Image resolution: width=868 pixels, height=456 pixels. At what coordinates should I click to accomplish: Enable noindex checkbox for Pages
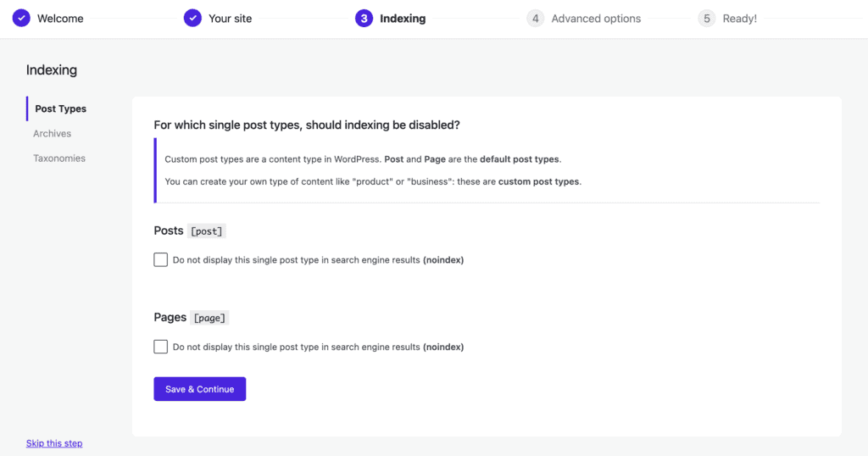tap(160, 347)
